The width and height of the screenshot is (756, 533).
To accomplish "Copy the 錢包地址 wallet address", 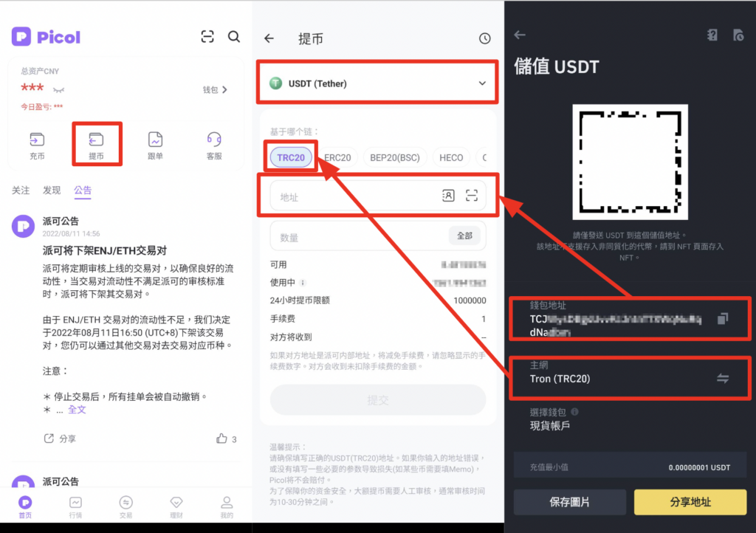I will 722,319.
